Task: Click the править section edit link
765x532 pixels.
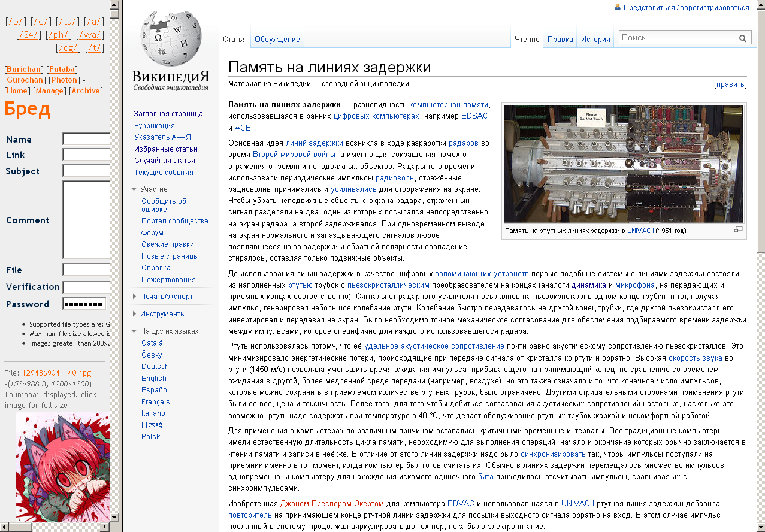Action: click(730, 84)
